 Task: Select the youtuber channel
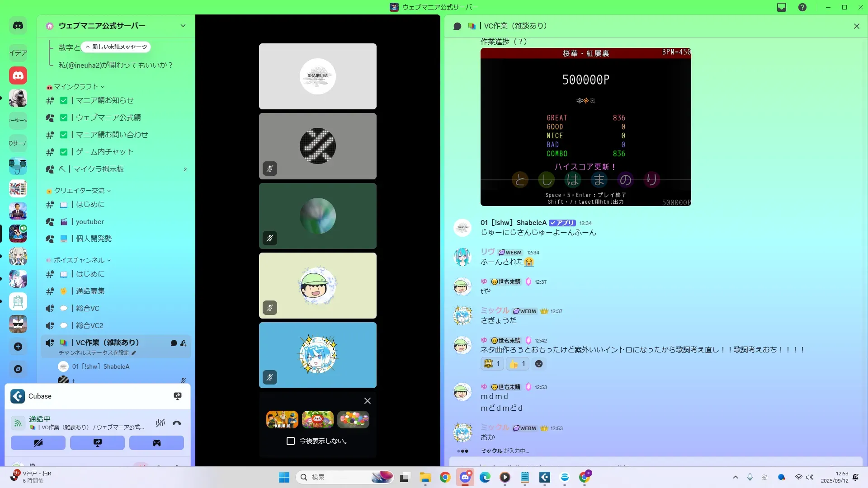90,222
